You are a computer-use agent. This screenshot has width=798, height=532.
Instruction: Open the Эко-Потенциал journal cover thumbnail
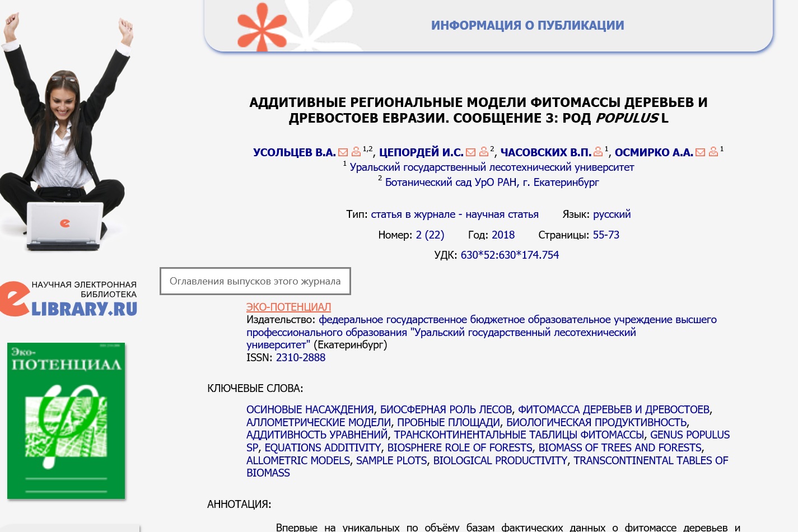tap(66, 421)
